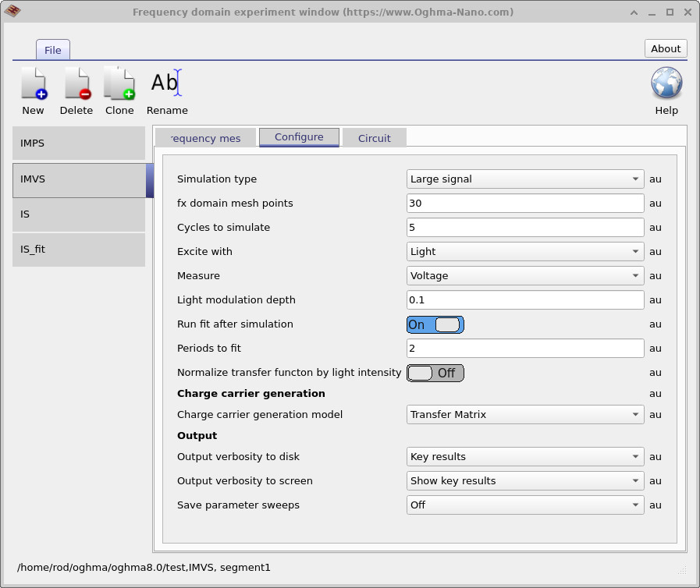The width and height of the screenshot is (700, 588).
Task: Select the IS_fit segment
Action: (x=78, y=250)
